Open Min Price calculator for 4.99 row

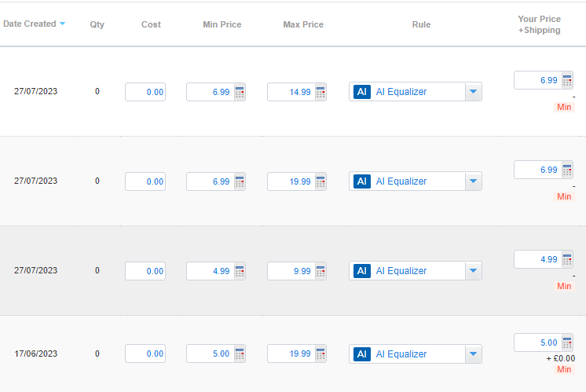[x=240, y=271]
